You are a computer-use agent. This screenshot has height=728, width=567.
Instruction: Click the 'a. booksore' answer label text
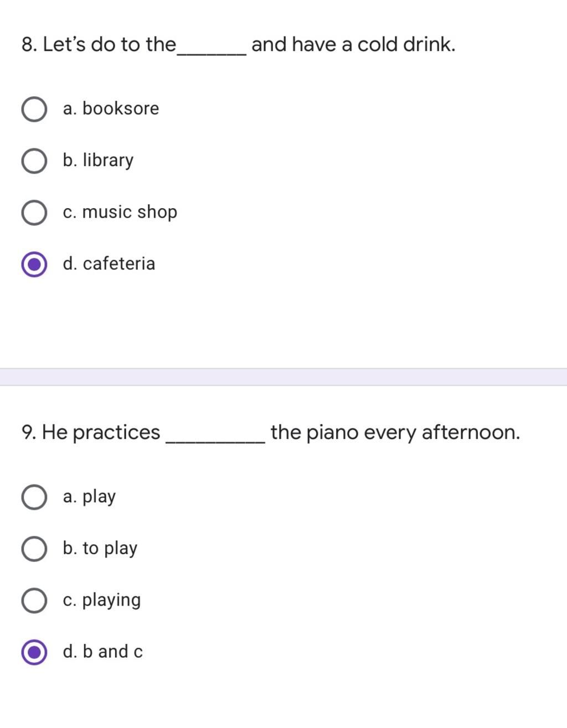point(111,109)
